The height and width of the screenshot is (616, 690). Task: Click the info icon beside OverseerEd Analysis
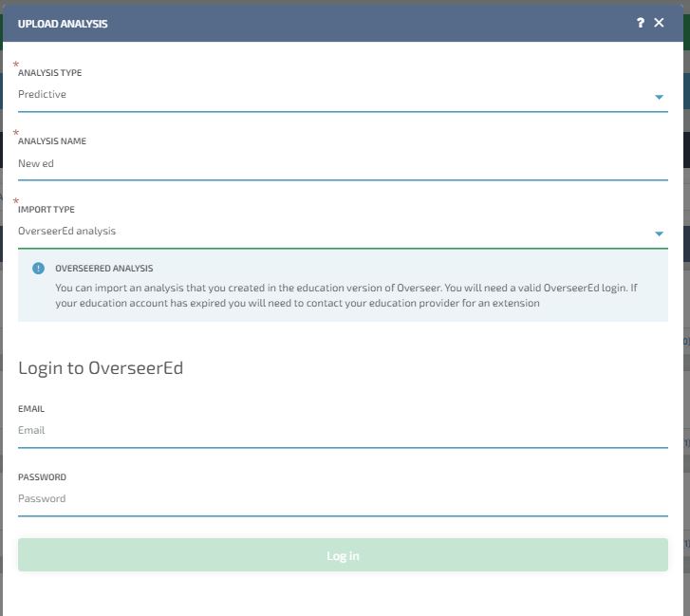pos(38,268)
